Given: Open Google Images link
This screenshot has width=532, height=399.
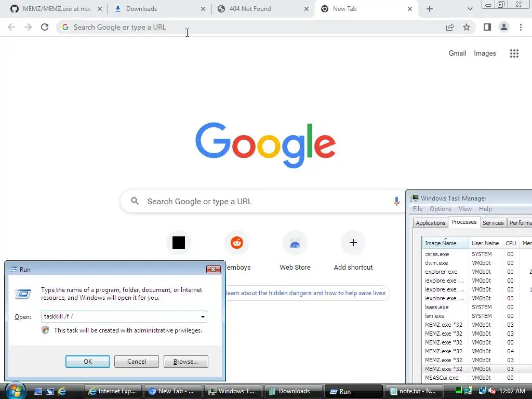Looking at the screenshot, I should tap(485, 54).
